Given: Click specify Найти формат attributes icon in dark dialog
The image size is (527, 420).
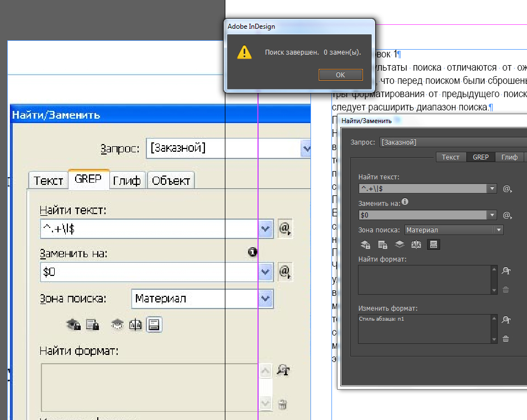Looking at the screenshot, I should pyautogui.click(x=505, y=270).
